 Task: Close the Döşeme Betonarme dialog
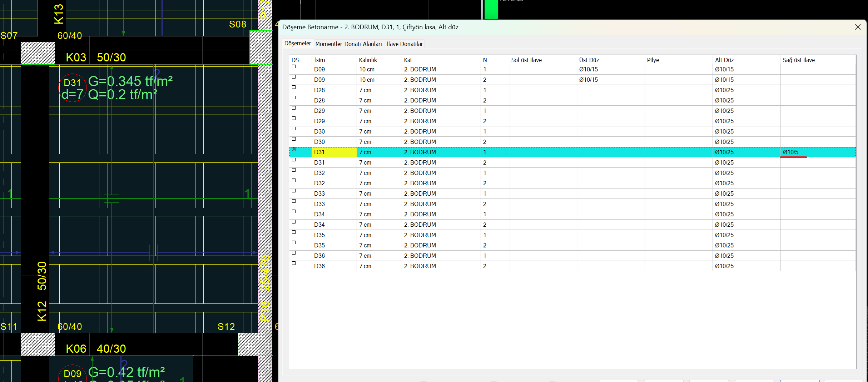(857, 27)
